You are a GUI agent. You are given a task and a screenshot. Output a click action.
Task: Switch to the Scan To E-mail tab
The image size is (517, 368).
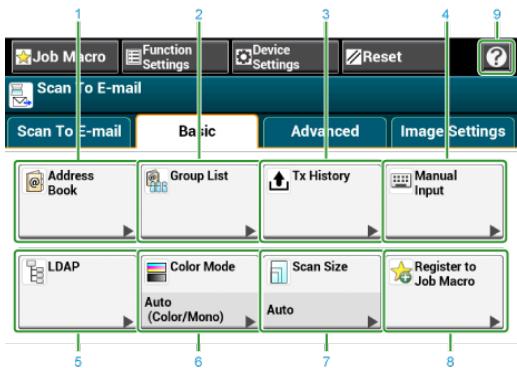69,132
